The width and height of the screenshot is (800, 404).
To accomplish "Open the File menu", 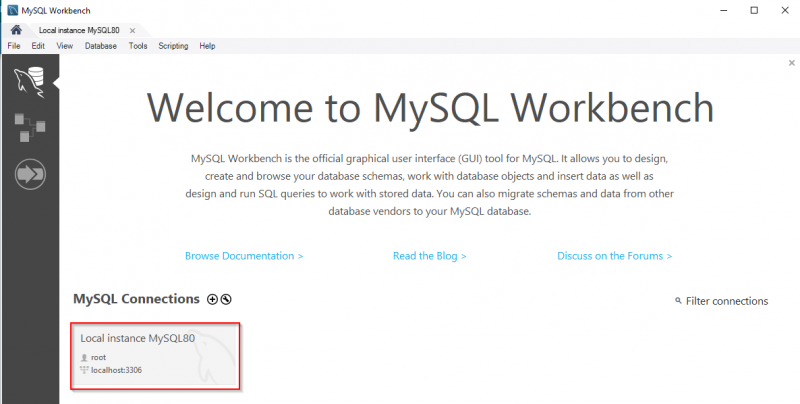I will click(x=14, y=46).
